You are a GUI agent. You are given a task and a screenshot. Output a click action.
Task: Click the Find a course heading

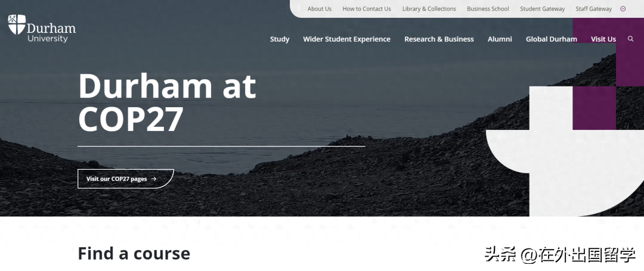(x=134, y=253)
